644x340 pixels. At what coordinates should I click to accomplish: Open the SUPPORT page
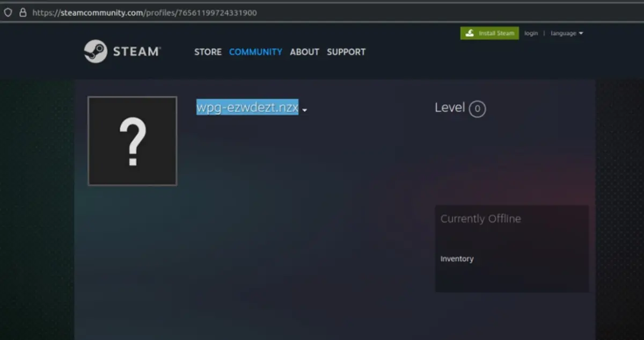(346, 52)
